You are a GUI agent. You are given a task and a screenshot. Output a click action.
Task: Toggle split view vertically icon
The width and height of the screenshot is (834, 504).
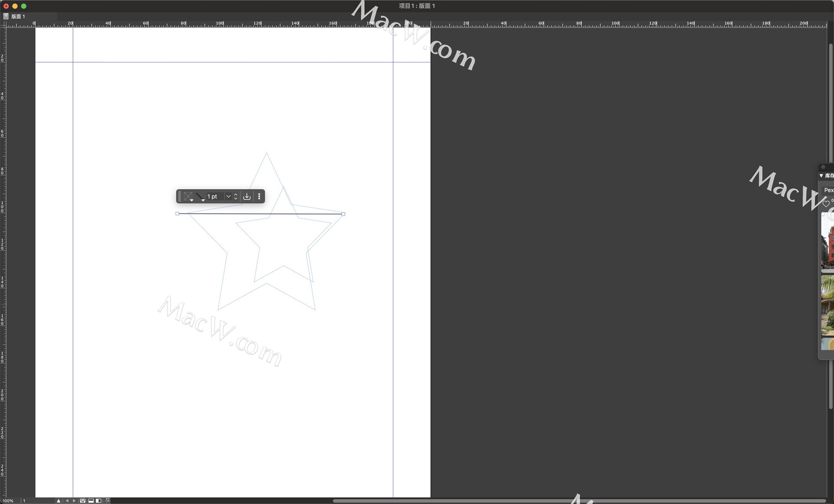click(x=99, y=501)
